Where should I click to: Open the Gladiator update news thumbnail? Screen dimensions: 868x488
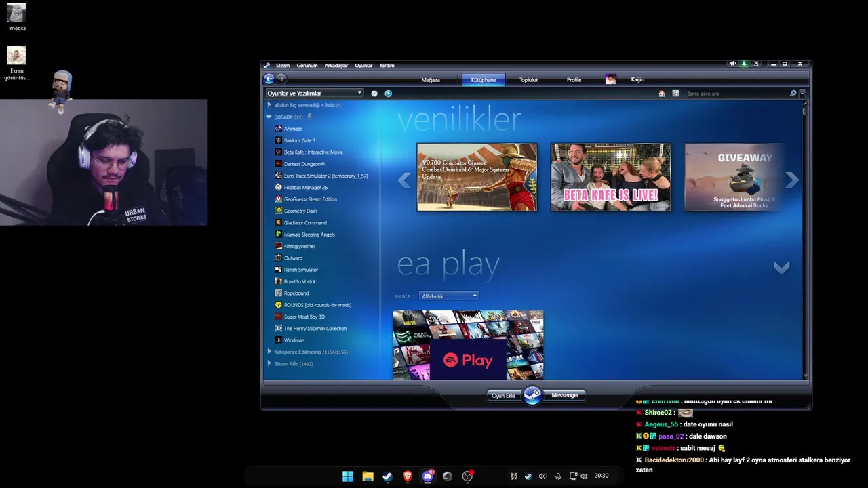click(477, 178)
